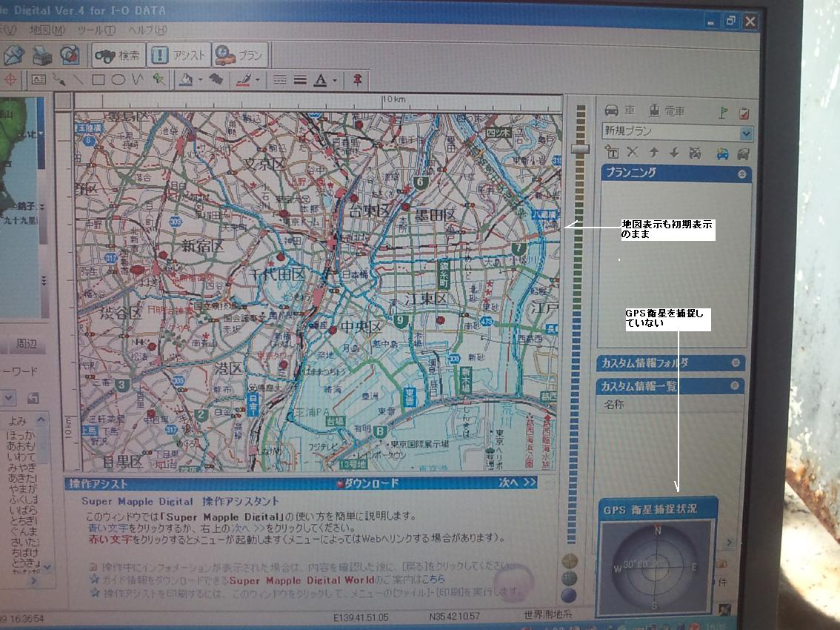
Task: Expand the カスタム情報フォルダ panel
Action: pos(736,363)
